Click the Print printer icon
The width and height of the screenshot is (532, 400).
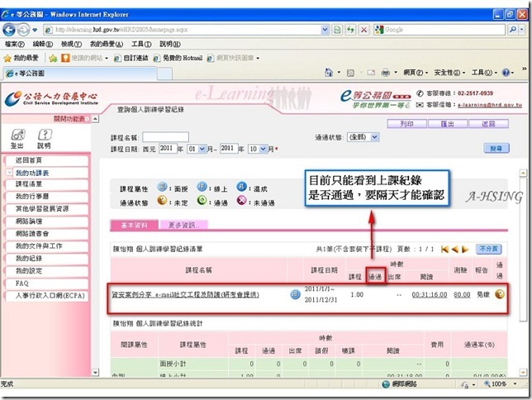tap(386, 73)
